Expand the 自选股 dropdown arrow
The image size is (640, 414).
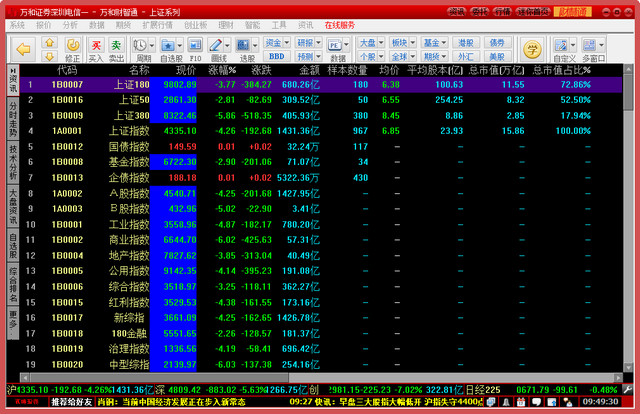pyautogui.click(x=180, y=45)
